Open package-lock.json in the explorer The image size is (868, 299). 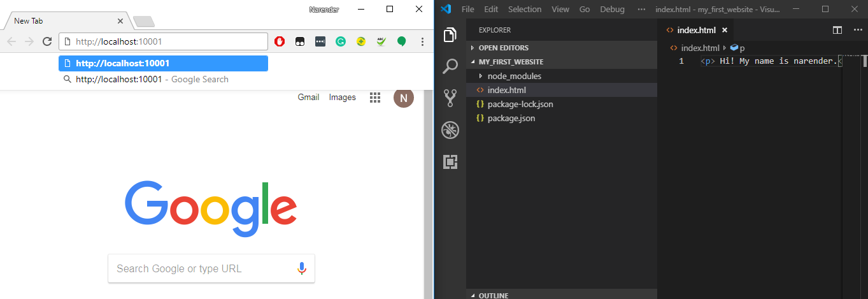tap(561, 104)
